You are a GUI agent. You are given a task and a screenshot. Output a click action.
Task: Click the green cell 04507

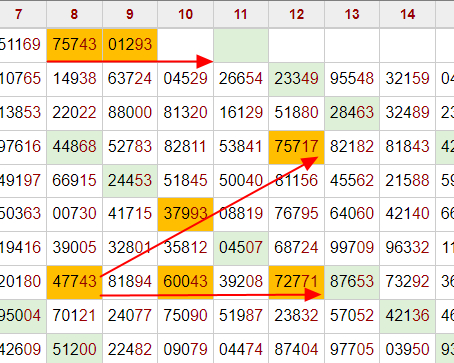point(241,248)
